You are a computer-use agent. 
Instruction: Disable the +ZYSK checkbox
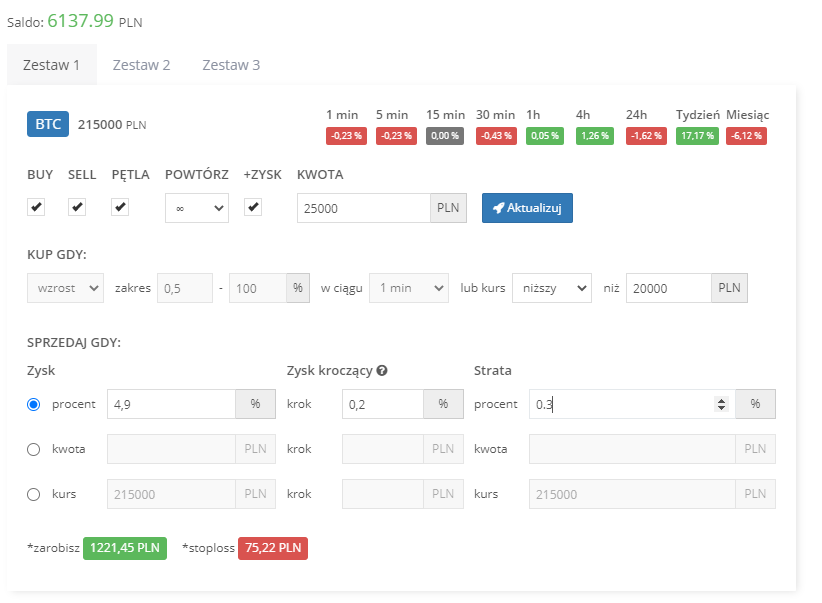click(254, 207)
